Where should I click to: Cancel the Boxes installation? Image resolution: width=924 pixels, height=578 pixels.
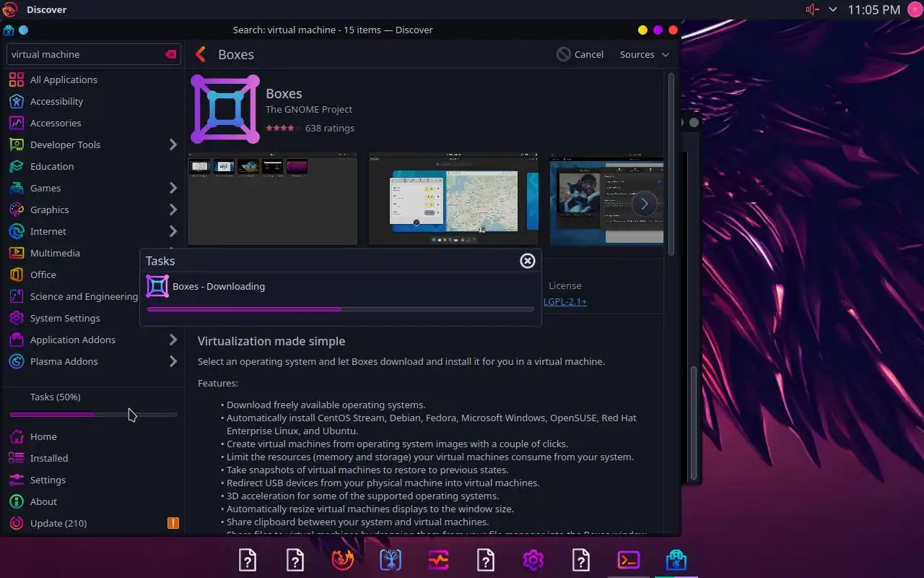pyautogui.click(x=580, y=54)
